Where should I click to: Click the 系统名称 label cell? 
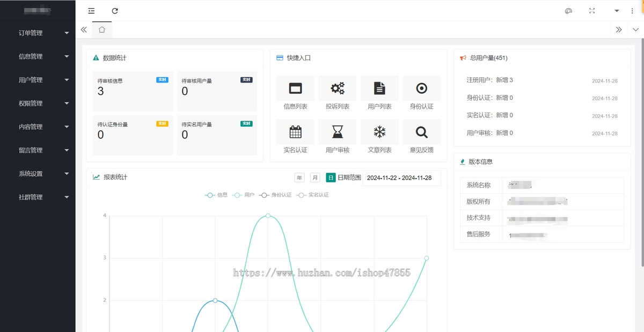(481, 185)
